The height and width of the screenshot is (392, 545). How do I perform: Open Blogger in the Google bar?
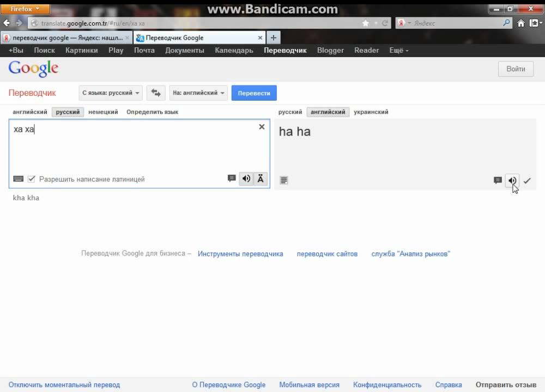331,50
